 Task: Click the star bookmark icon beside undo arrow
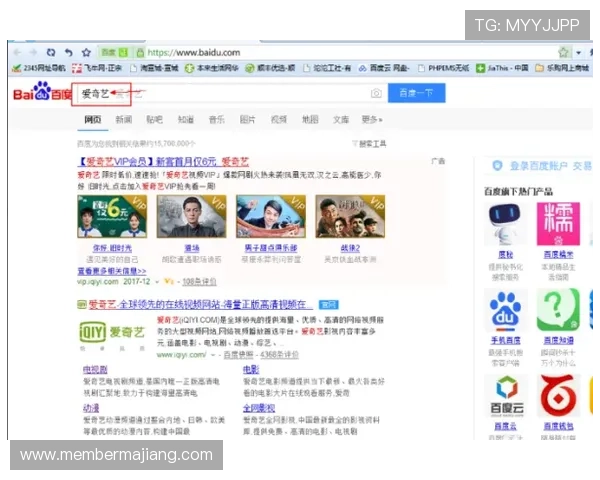tap(86, 52)
